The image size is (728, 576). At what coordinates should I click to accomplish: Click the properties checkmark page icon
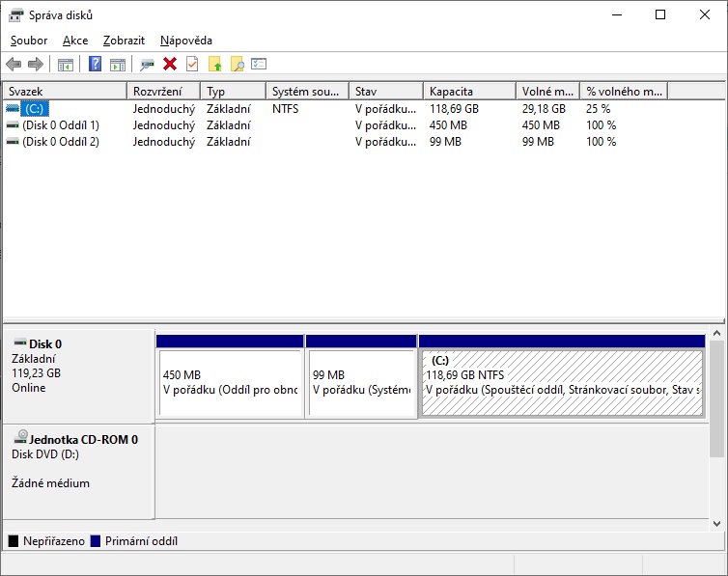coord(192,64)
